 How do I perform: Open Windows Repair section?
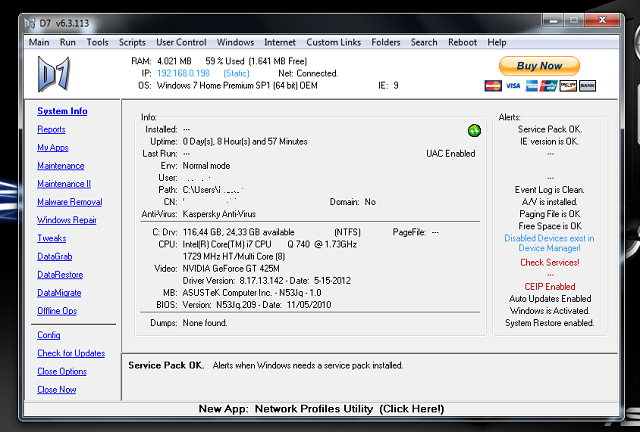click(67, 220)
